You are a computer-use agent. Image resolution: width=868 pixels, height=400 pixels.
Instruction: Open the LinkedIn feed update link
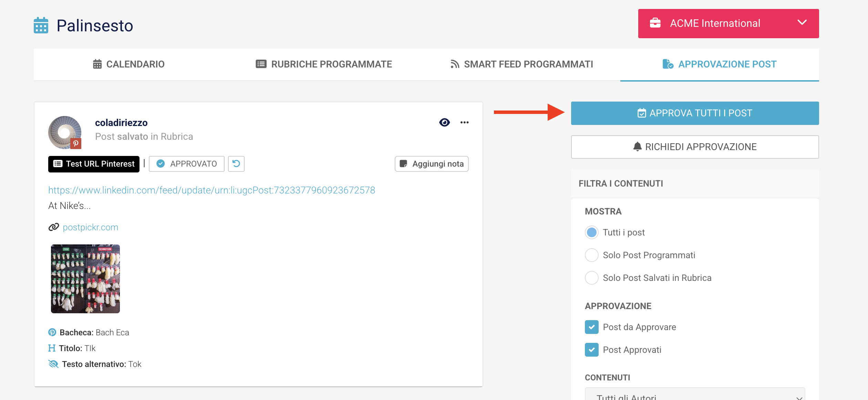tap(211, 190)
